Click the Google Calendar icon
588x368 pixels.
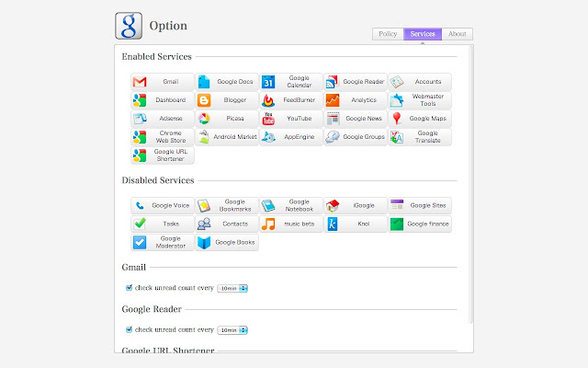point(268,82)
